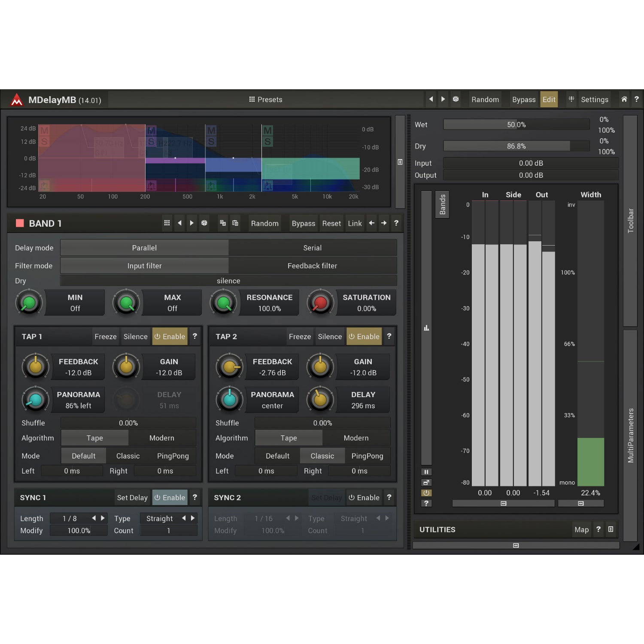This screenshot has height=644, width=644.
Task: Expand the MultiParameters side panel
Action: (x=630, y=435)
